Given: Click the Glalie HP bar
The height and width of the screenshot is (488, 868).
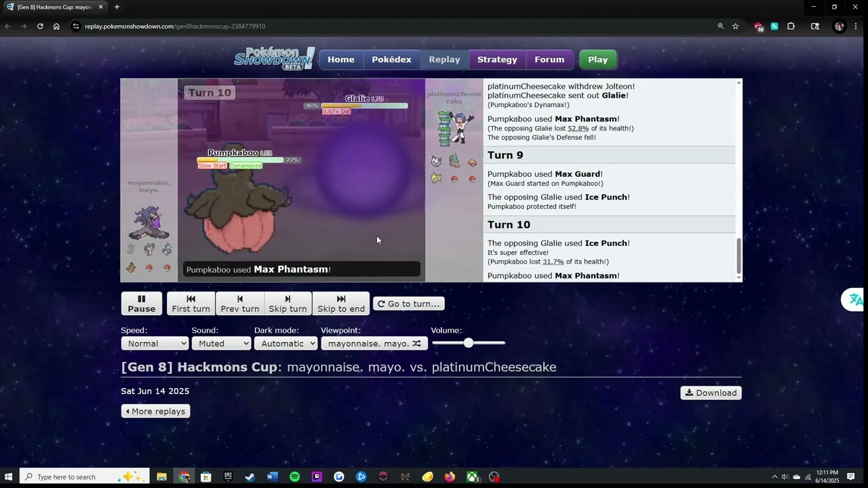Looking at the screenshot, I should click(x=364, y=106).
